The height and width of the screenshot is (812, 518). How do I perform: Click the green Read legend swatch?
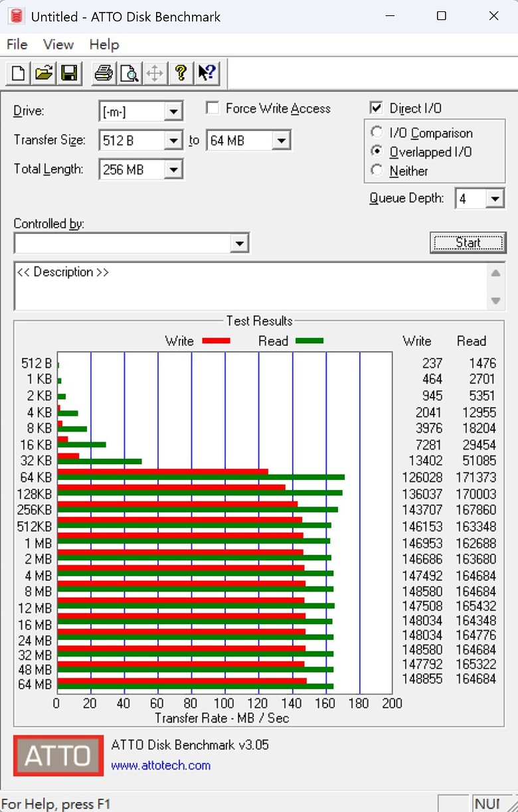pyautogui.click(x=308, y=341)
